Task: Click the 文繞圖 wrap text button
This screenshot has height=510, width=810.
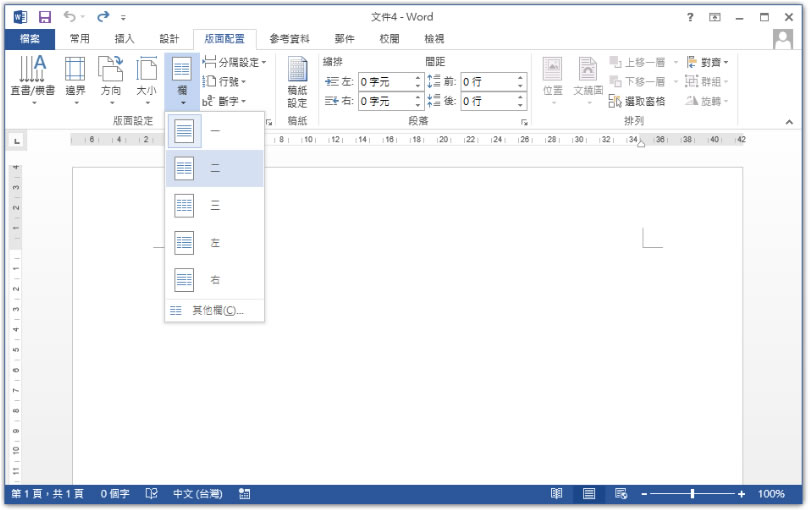Action: coord(588,80)
